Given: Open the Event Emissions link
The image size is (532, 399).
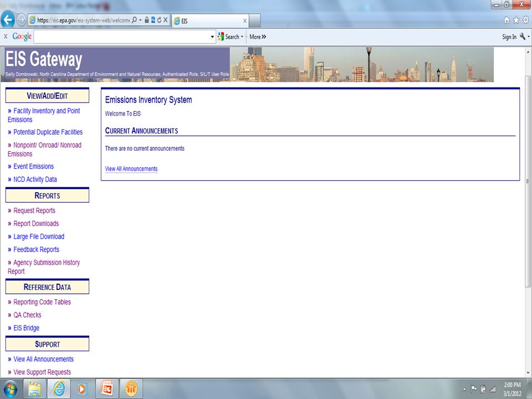Looking at the screenshot, I should pos(34,166).
